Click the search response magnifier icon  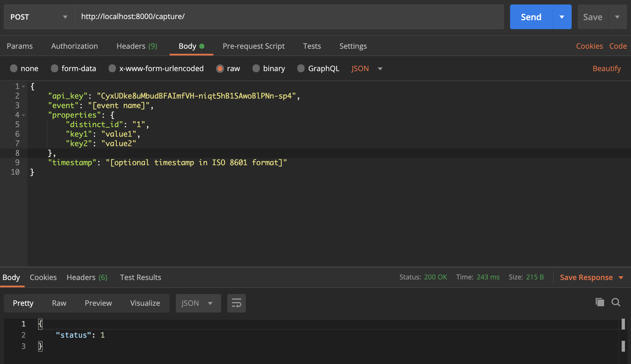pos(616,302)
